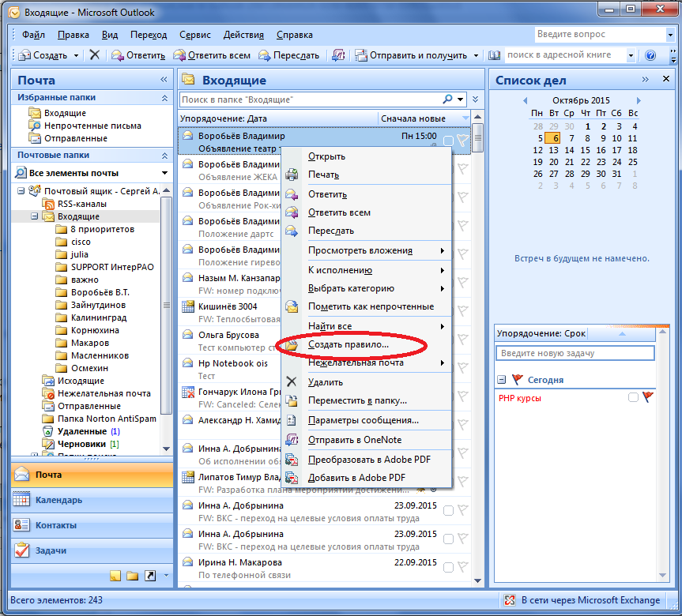682x616 pixels.
Task: Click the flag icon next to PHP курсы
Action: (x=648, y=396)
